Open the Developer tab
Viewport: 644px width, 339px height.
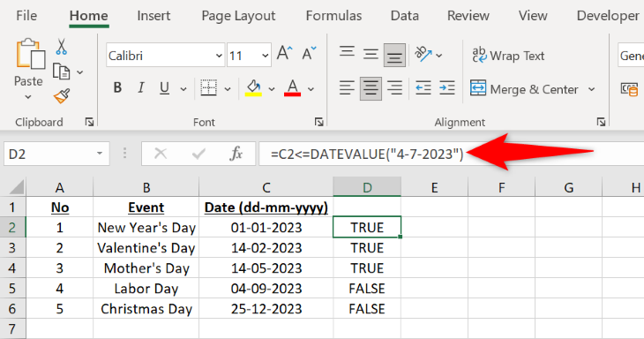[x=608, y=16]
